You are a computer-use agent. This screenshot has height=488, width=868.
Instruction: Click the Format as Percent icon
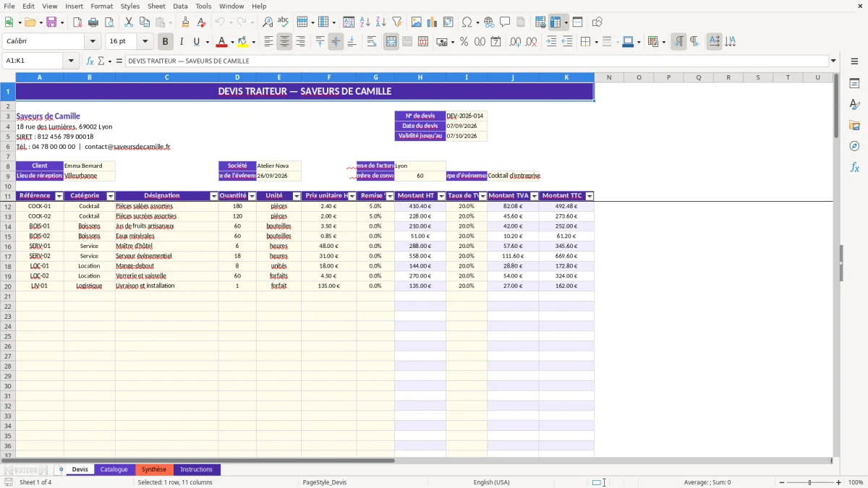coord(464,41)
